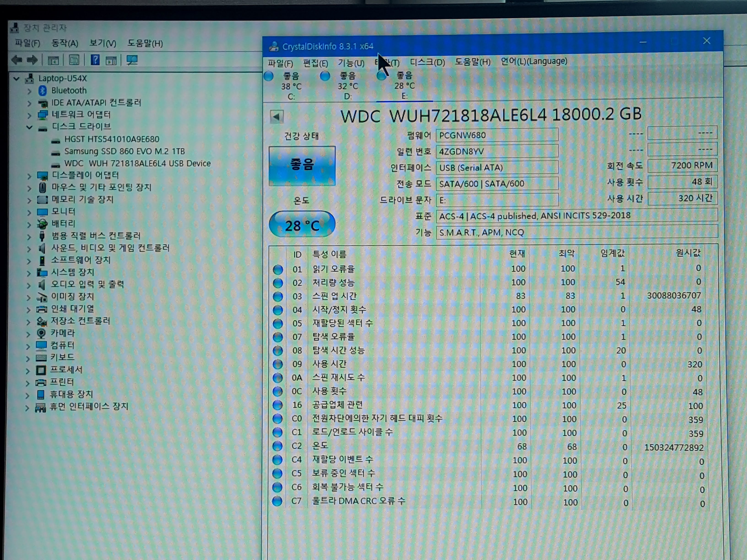Click the scan for hardware changes monitor icon

(132, 60)
